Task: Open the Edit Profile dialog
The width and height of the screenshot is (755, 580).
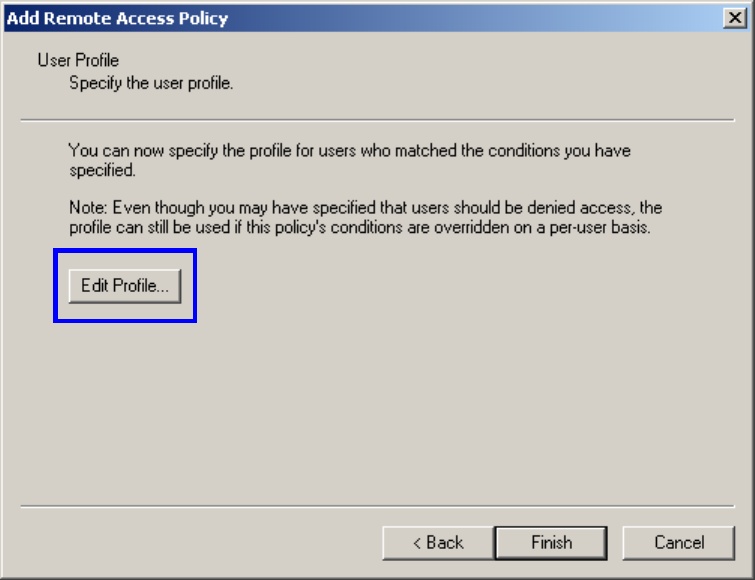Action: pyautogui.click(x=125, y=286)
